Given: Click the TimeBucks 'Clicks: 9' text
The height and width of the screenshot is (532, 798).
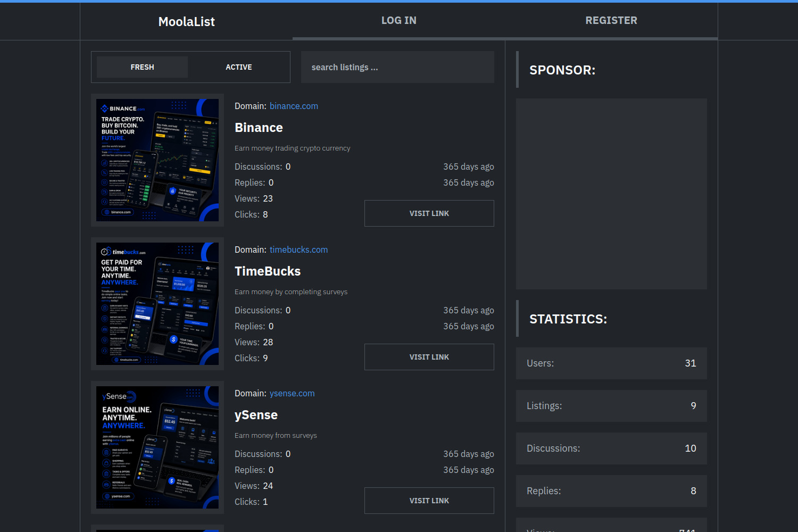Looking at the screenshot, I should click(x=251, y=358).
